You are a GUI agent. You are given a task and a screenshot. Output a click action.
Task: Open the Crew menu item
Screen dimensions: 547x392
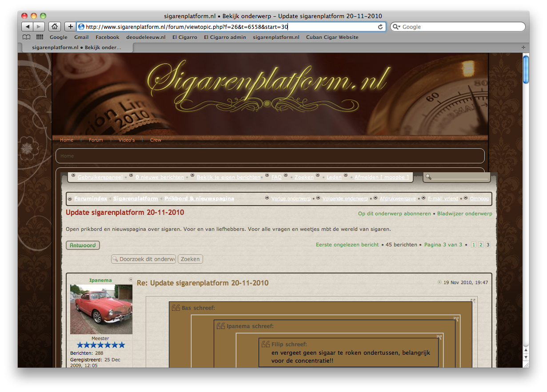click(x=156, y=140)
